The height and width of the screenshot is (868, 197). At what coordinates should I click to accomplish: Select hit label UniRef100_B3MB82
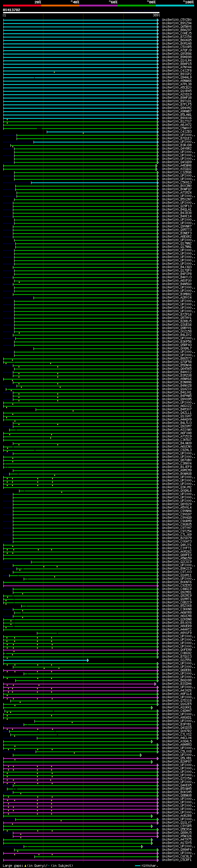[x=177, y=294]
